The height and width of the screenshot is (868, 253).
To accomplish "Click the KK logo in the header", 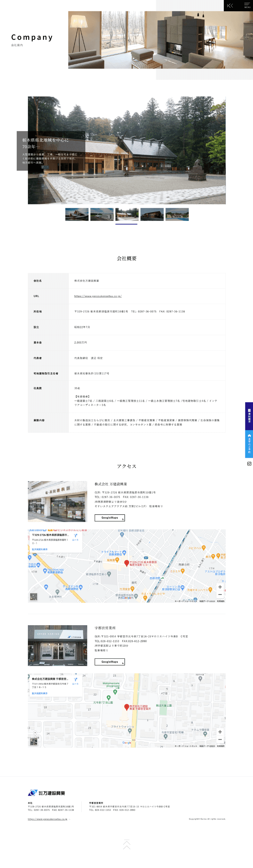I will point(230,5).
